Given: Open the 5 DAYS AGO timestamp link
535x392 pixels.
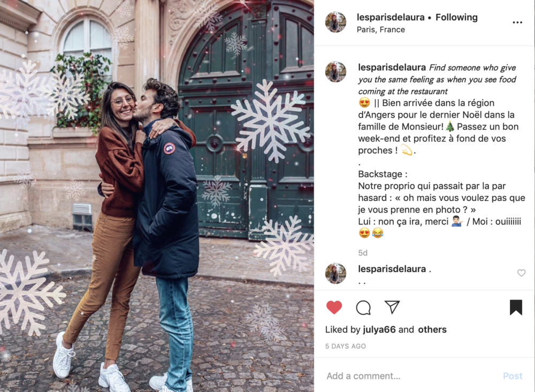Looking at the screenshot, I should coord(345,347).
